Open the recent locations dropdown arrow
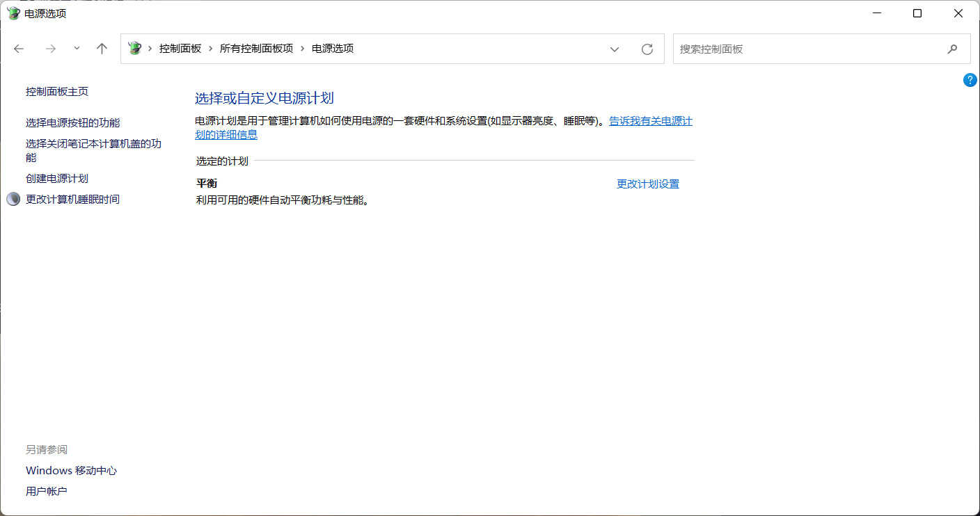 (x=77, y=49)
